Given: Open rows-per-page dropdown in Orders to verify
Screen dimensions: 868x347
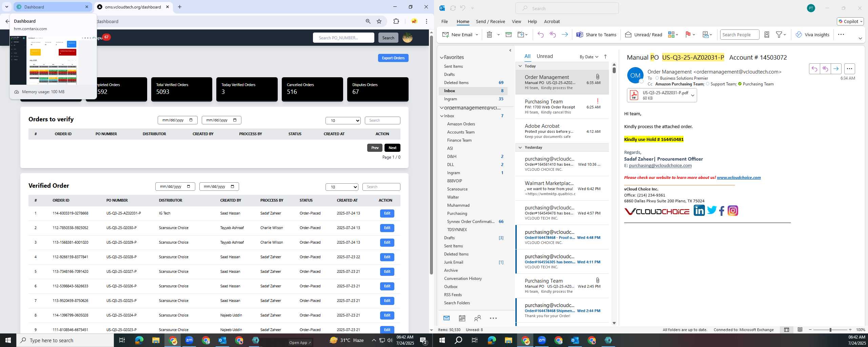Looking at the screenshot, I should [343, 120].
